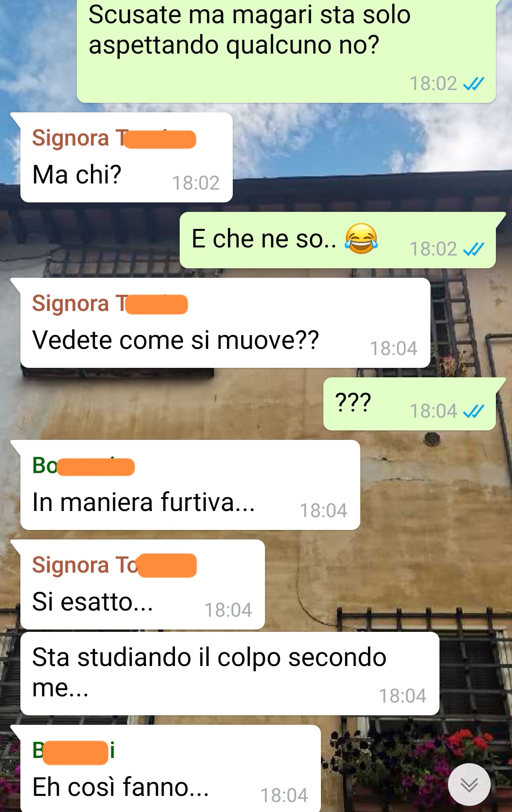Select the 'Ma chi?' message bubble
Image resolution: width=512 pixels, height=812 pixels.
[x=126, y=157]
